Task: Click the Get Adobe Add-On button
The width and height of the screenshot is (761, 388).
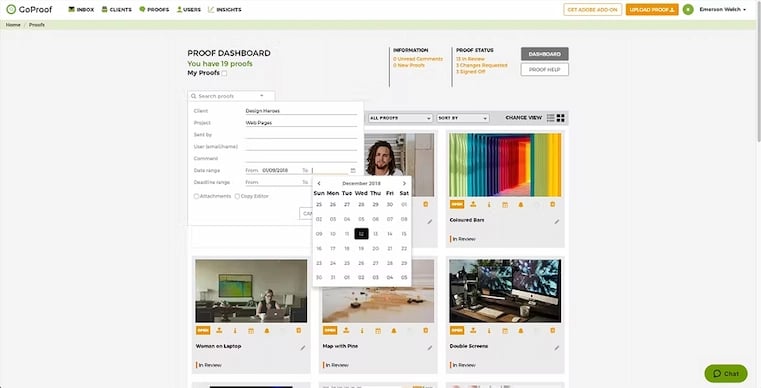Action: coord(593,10)
